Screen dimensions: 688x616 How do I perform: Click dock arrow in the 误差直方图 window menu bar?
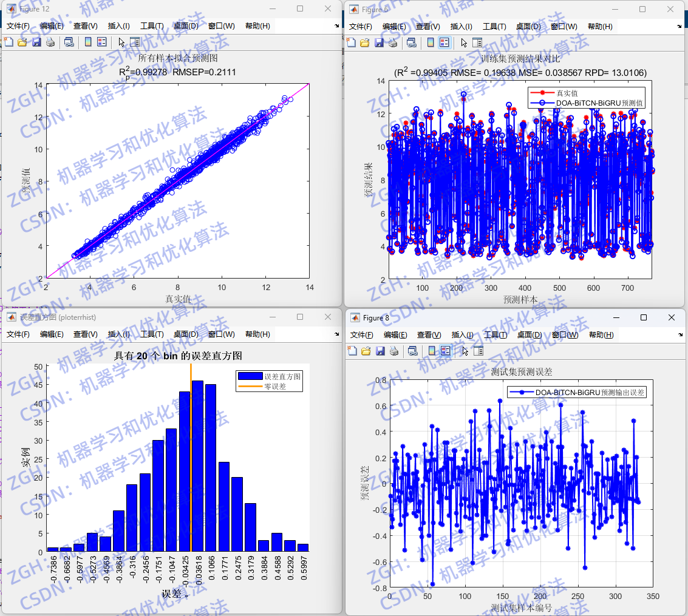336,334
